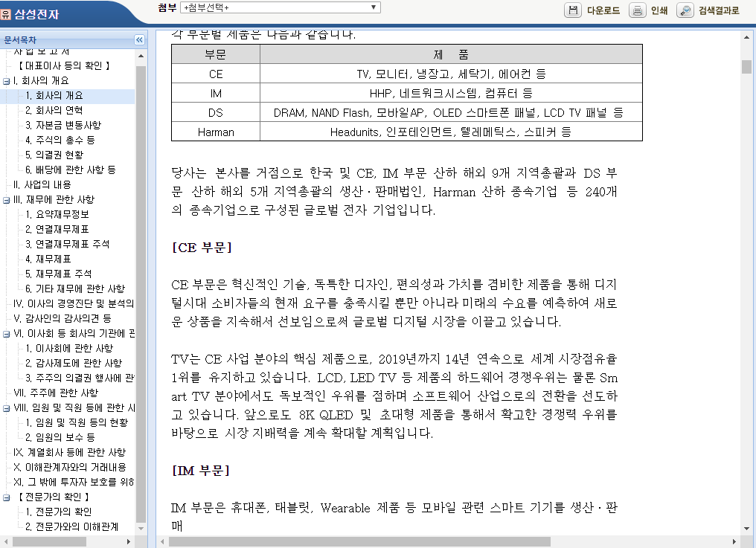Image resolution: width=756 pixels, height=548 pixels.
Task: Click the 'IM' table cell
Action: pos(216,93)
